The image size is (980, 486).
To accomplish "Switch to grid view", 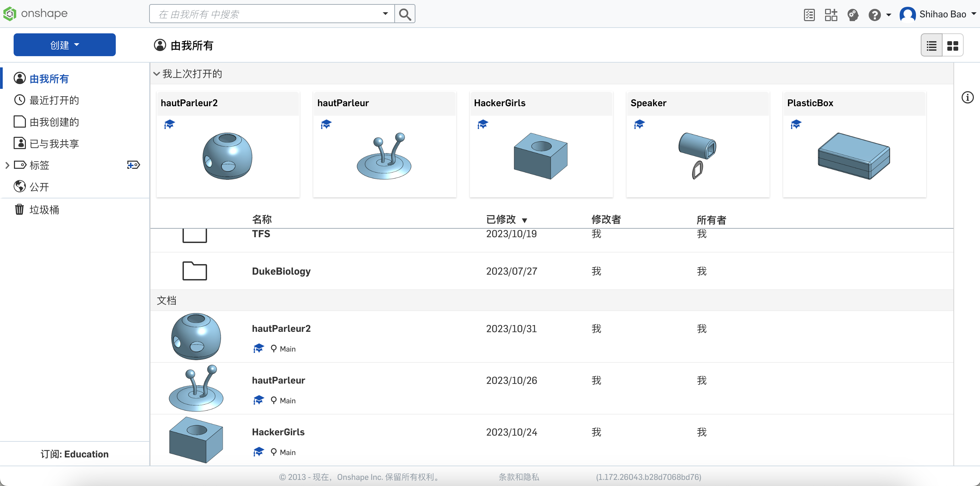I will tap(953, 46).
